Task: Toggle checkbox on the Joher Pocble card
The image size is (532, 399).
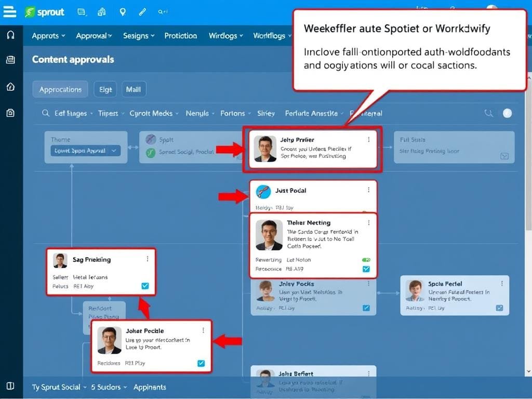Action: coord(201,363)
